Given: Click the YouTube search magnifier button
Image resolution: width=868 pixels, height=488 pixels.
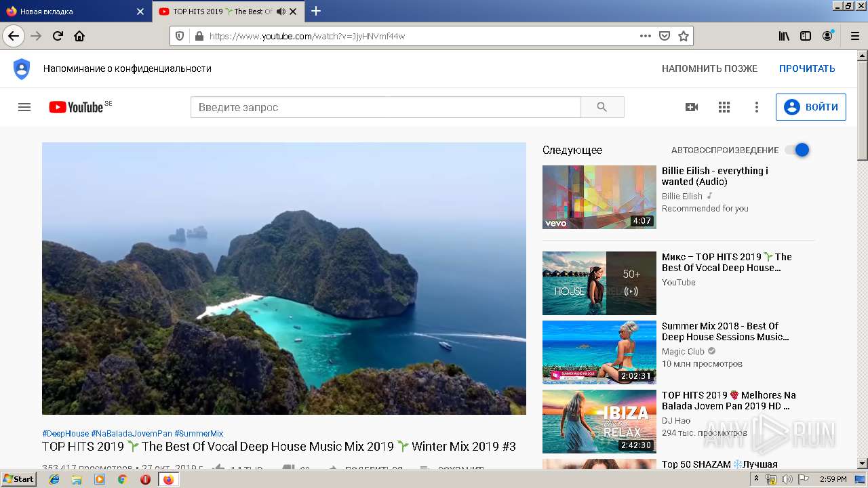Looking at the screenshot, I should [602, 107].
